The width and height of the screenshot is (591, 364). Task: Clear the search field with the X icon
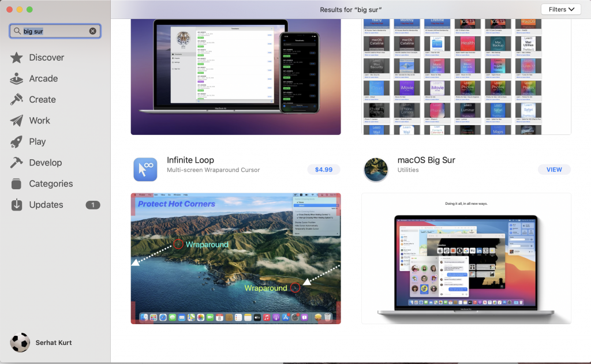click(x=93, y=31)
